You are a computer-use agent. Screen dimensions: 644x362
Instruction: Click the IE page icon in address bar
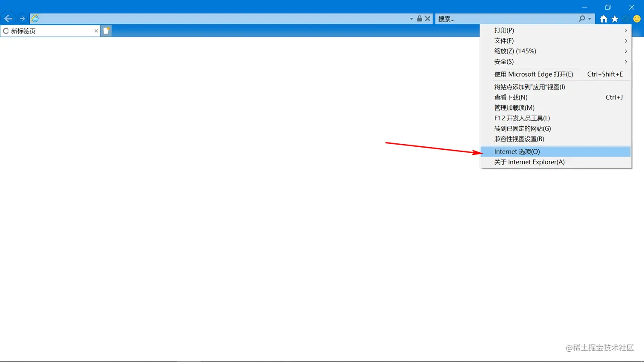coord(35,19)
